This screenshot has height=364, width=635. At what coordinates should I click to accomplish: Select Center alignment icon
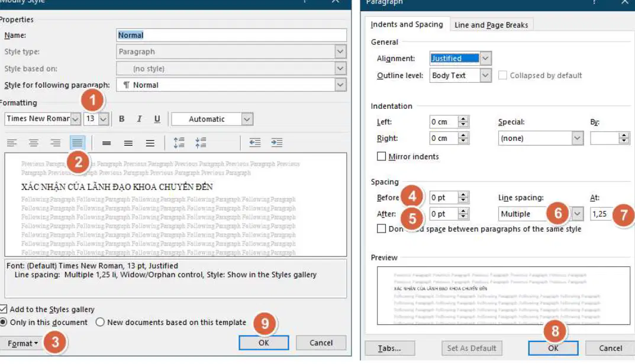34,143
